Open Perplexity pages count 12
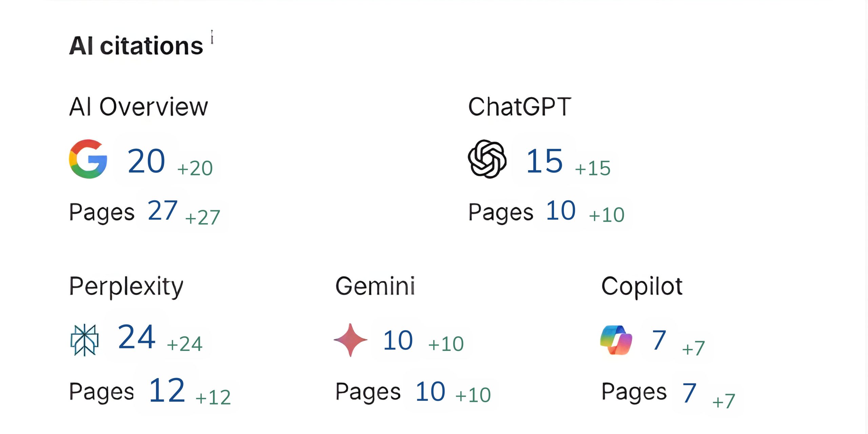Screen dimensions: 868x434 [x=167, y=391]
